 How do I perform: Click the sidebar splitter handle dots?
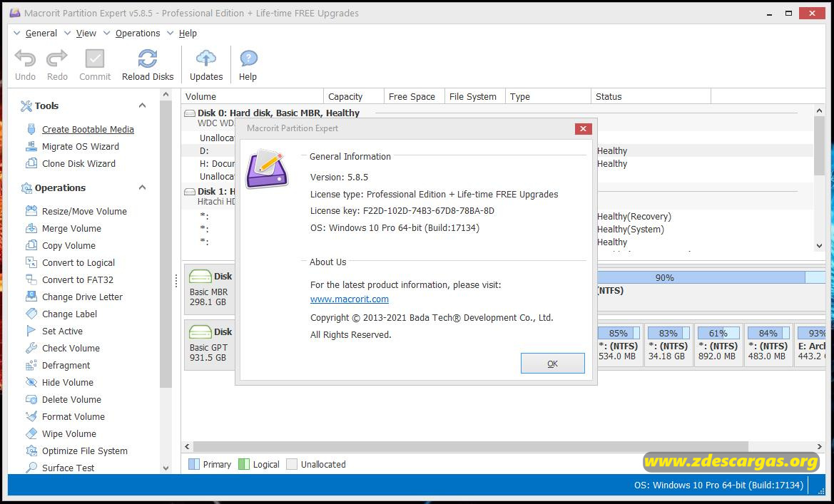coord(176,281)
